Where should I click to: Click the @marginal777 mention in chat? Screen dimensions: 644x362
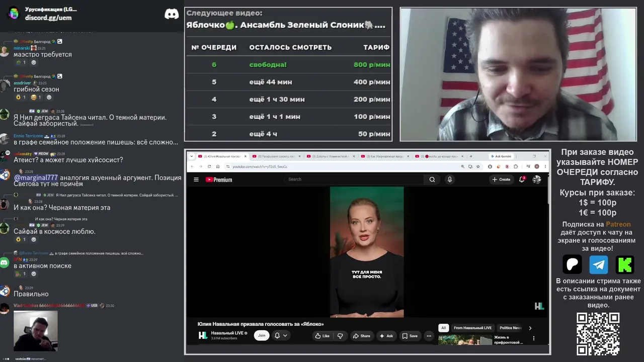[x=36, y=178]
